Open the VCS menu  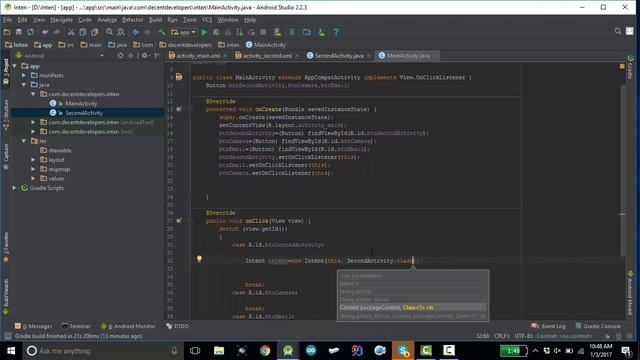[x=207, y=20]
